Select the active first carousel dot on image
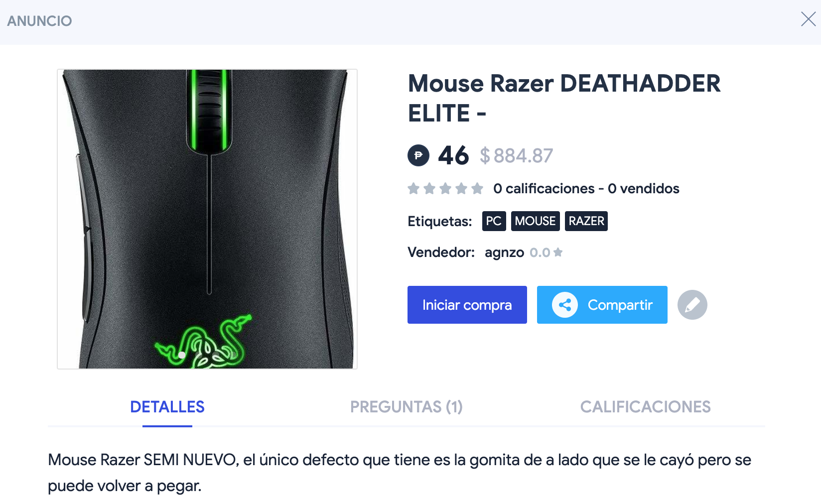Image resolution: width=821 pixels, height=504 pixels. click(x=182, y=355)
